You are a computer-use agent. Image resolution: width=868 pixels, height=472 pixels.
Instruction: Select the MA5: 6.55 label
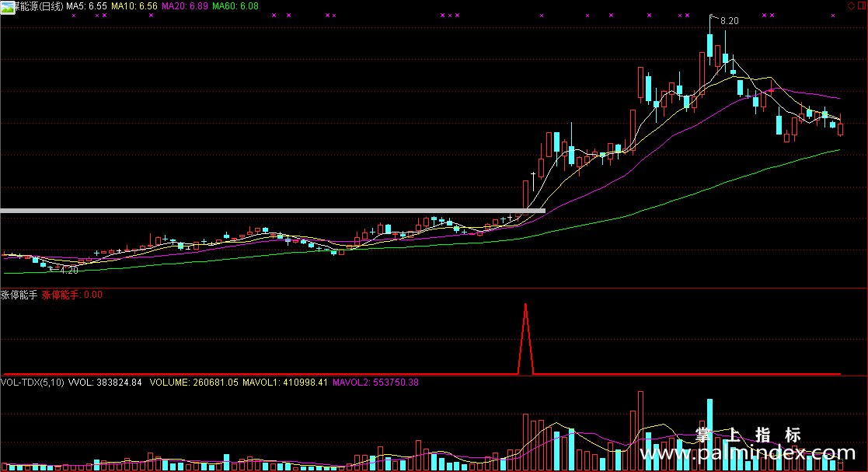click(x=86, y=6)
